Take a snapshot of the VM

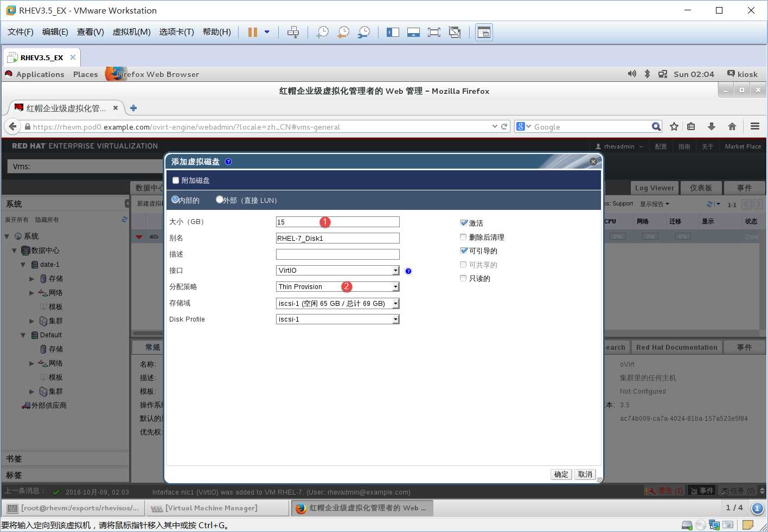click(323, 32)
